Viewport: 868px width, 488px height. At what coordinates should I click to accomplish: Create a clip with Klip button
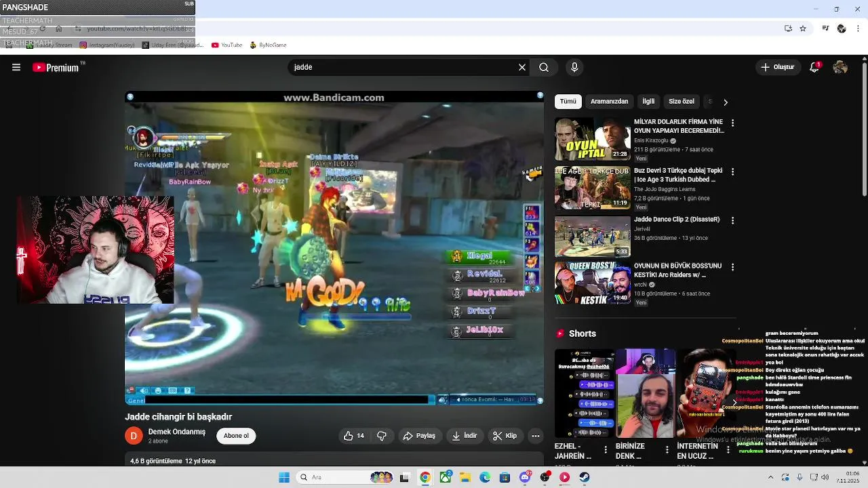[505, 436]
